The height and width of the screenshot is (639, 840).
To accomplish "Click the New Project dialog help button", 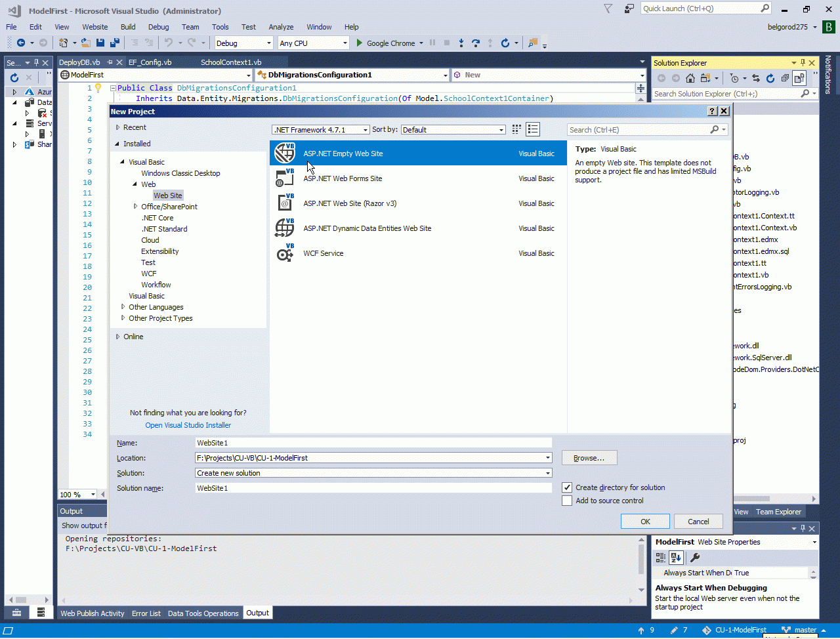I will 712,112.
